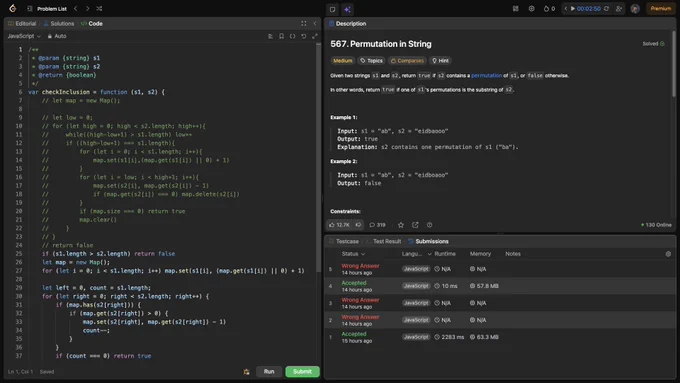Open the permutation link in description
The width and height of the screenshot is (680, 383).
pyautogui.click(x=486, y=75)
